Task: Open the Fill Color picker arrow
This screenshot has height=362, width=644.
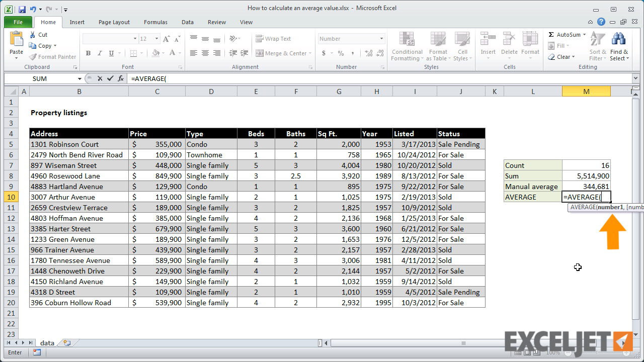Action: click(164, 53)
